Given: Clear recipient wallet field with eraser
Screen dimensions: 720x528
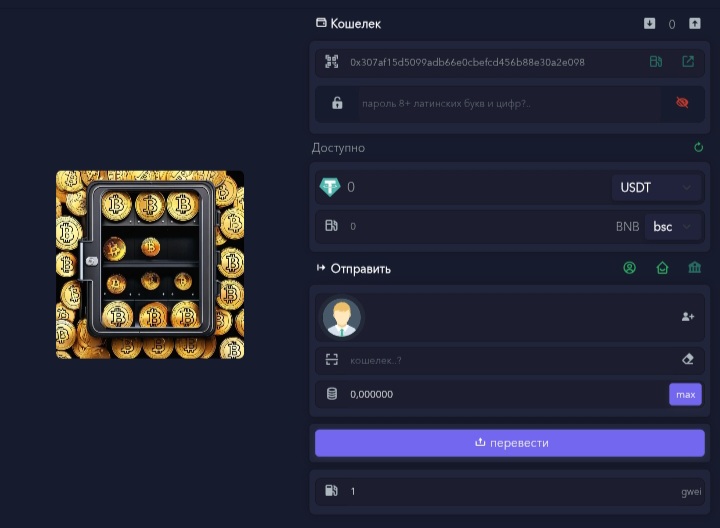Looking at the screenshot, I should pyautogui.click(x=687, y=359).
